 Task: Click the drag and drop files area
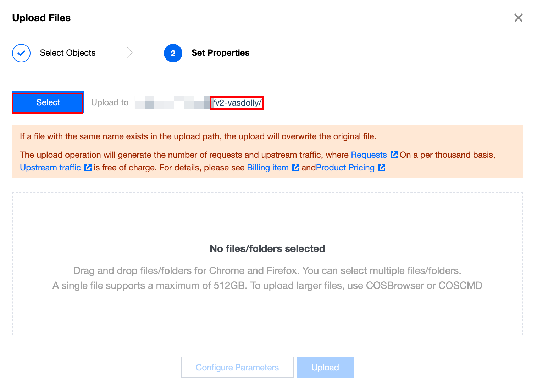click(x=267, y=264)
